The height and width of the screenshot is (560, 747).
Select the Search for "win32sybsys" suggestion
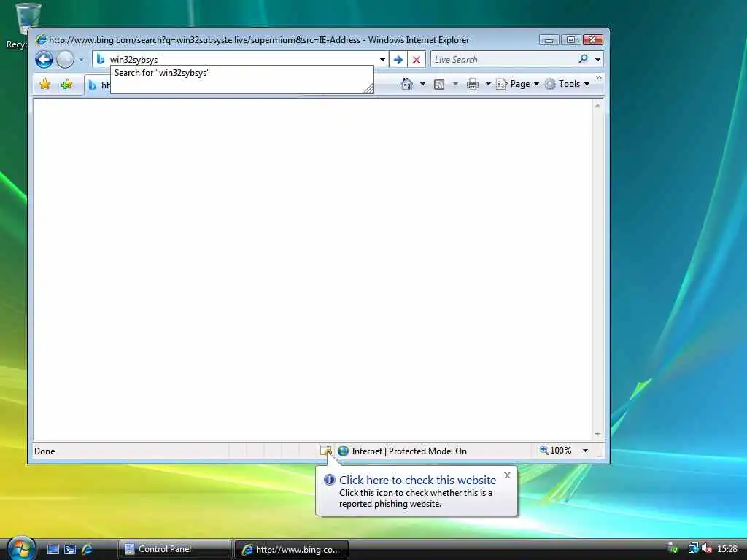[242, 73]
